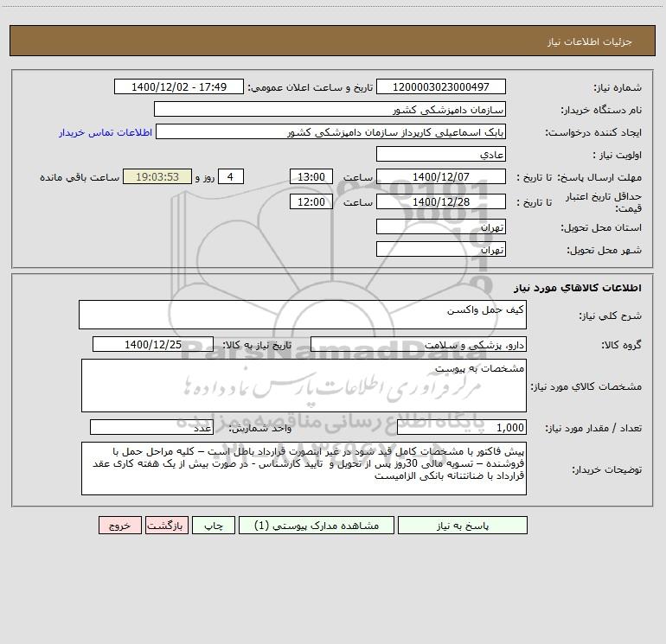Image resolution: width=666 pixels, height=644 pixels.
Task: Click the buyer notes text area
Action: (x=304, y=469)
